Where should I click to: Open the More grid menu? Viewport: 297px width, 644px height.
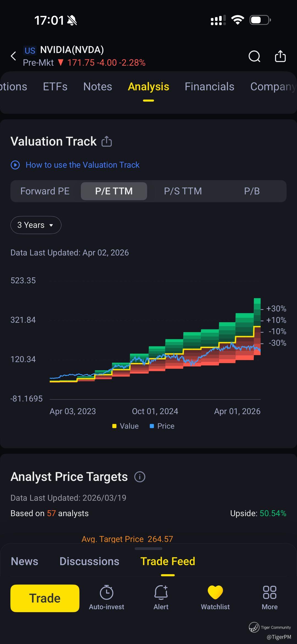coord(269,593)
